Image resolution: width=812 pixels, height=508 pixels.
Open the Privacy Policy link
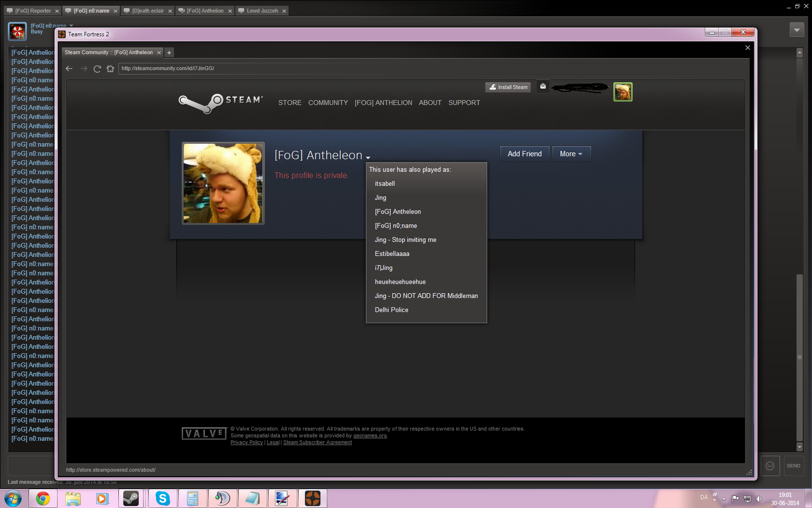(x=246, y=442)
